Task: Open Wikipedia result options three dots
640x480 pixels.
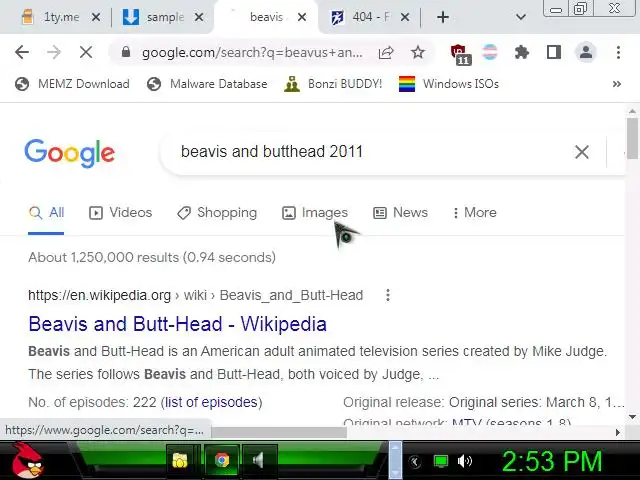Action: point(388,295)
